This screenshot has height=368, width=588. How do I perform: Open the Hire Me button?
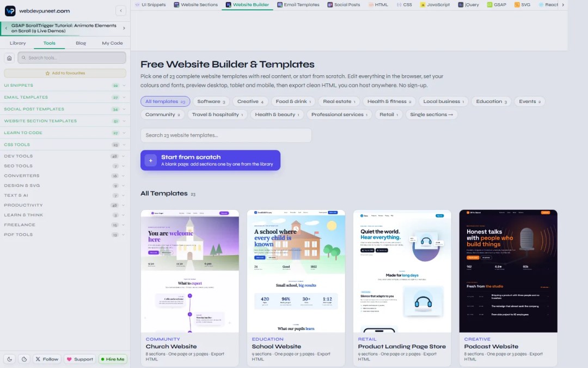click(113, 359)
